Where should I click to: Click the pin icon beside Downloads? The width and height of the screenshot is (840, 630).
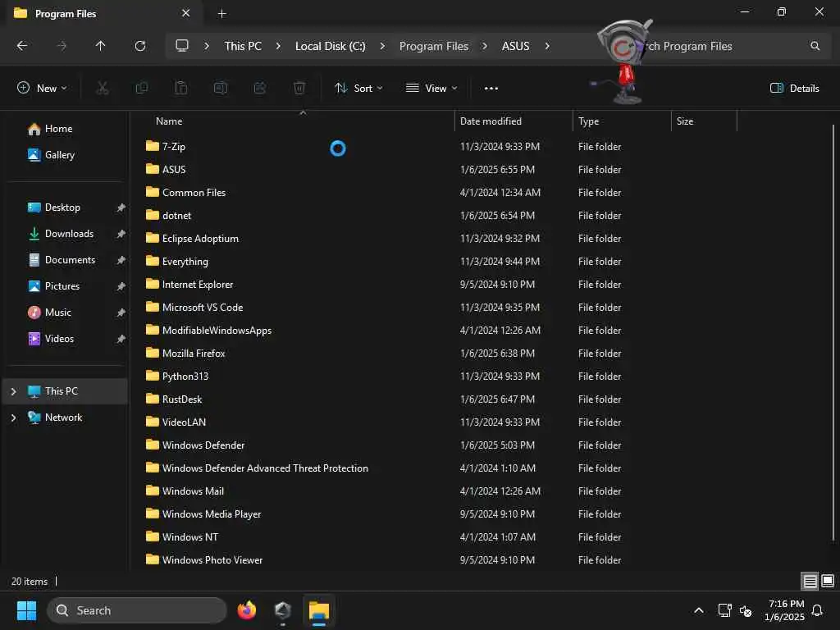click(121, 234)
